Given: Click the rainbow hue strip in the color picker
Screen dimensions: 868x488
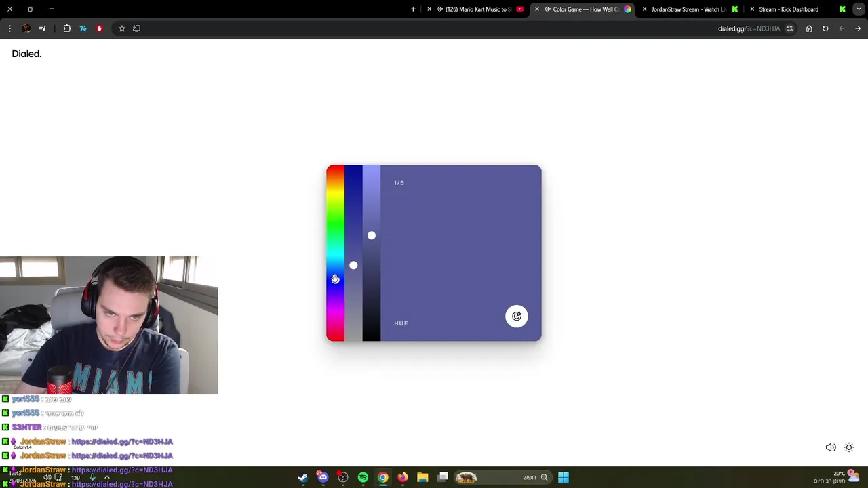Looking at the screenshot, I should tap(335, 253).
